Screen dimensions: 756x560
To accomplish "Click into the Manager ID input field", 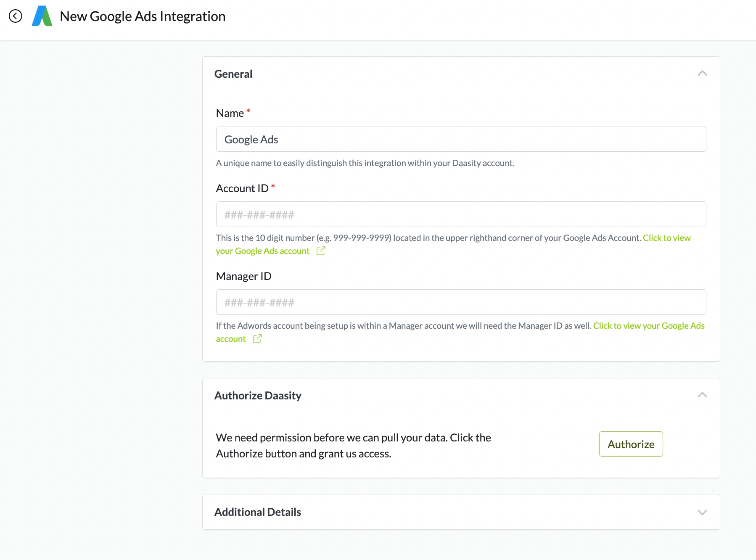I will pyautogui.click(x=461, y=302).
